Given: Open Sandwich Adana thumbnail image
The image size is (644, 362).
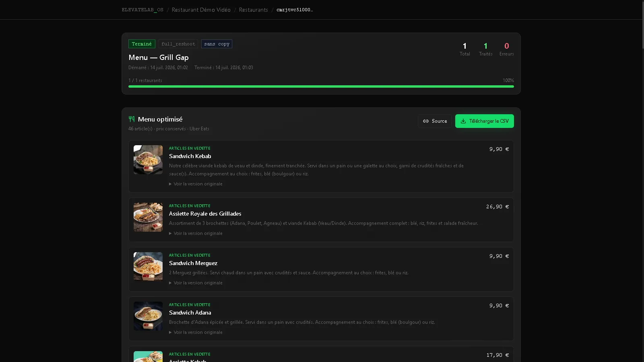Looking at the screenshot, I should tap(148, 316).
